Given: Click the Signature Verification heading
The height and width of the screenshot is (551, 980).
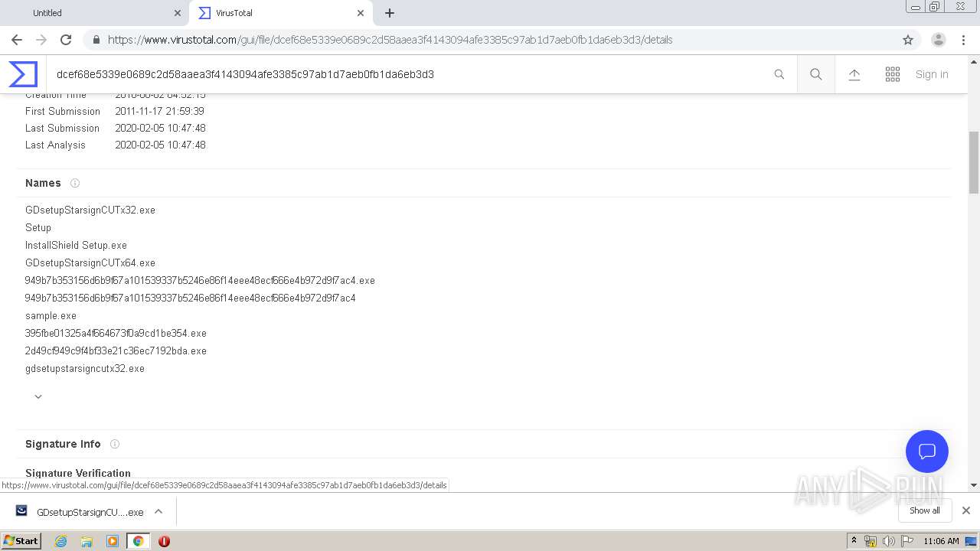Looking at the screenshot, I should tap(78, 473).
